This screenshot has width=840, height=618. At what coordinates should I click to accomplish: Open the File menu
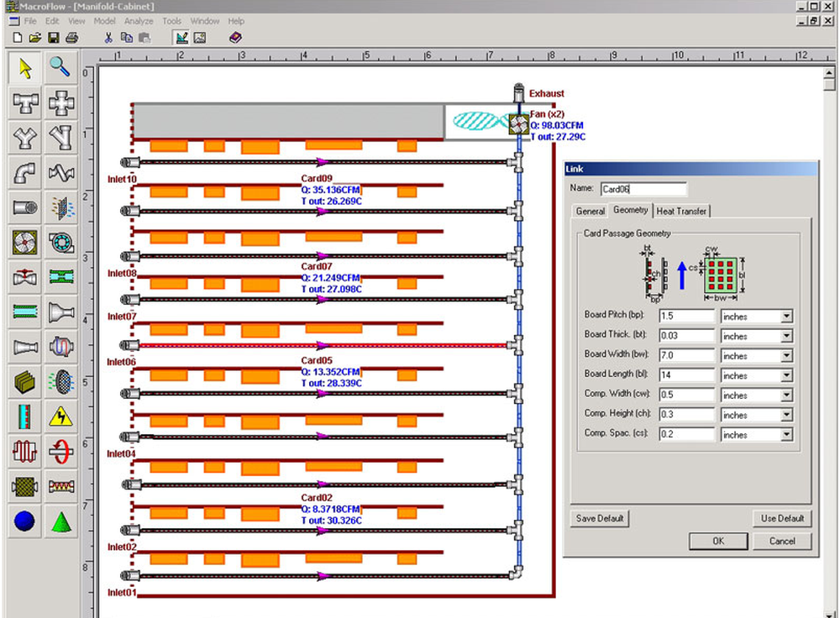(x=30, y=21)
